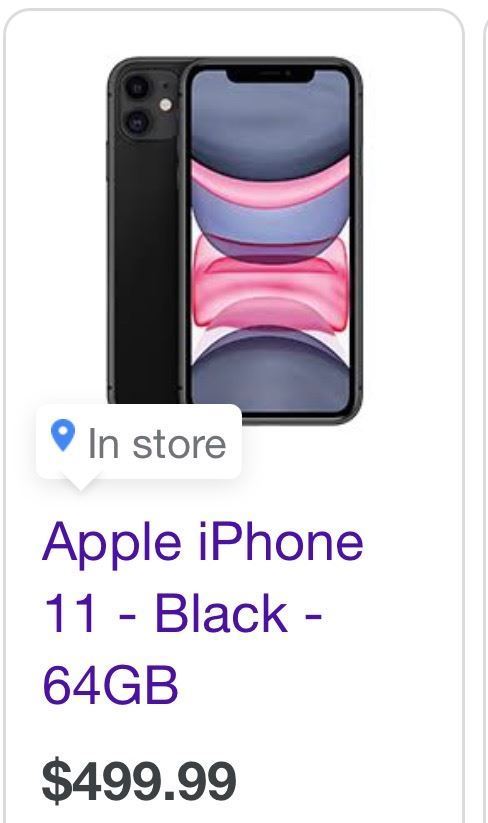The height and width of the screenshot is (823, 488).
Task: Click the $499.99 price text
Action: point(139,782)
